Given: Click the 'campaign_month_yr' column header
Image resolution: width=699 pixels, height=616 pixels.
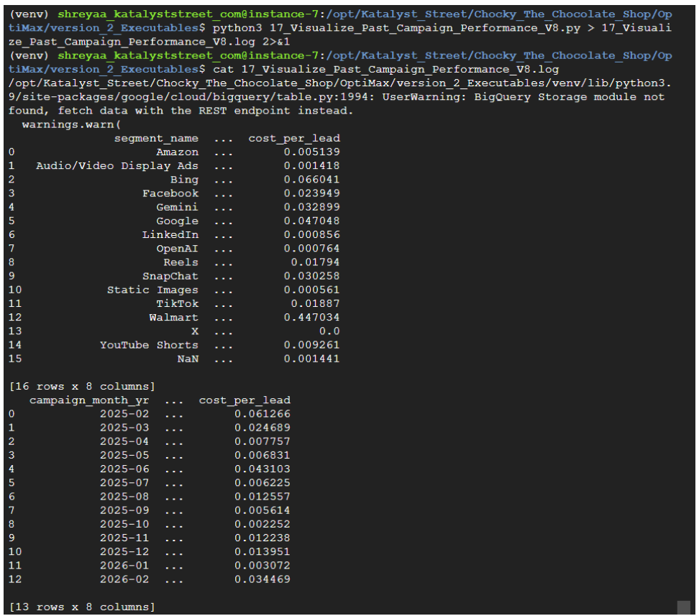Looking at the screenshot, I should [x=89, y=400].
